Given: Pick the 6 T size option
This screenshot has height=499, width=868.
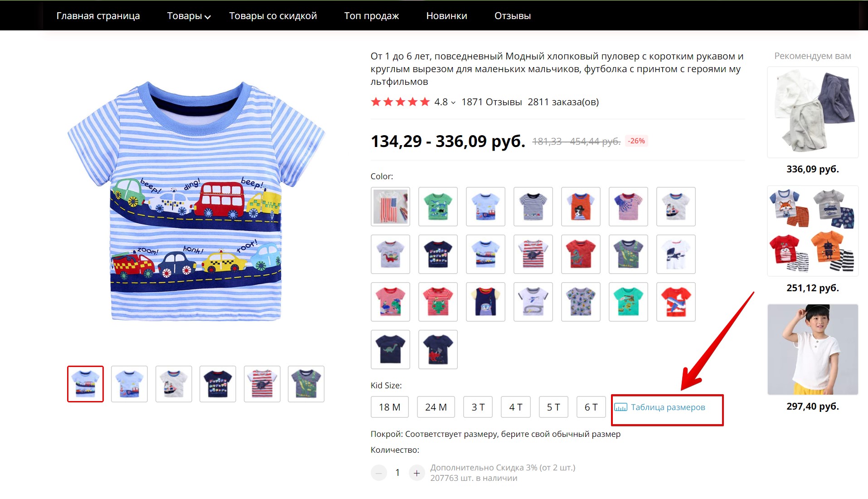Looking at the screenshot, I should tap(591, 407).
